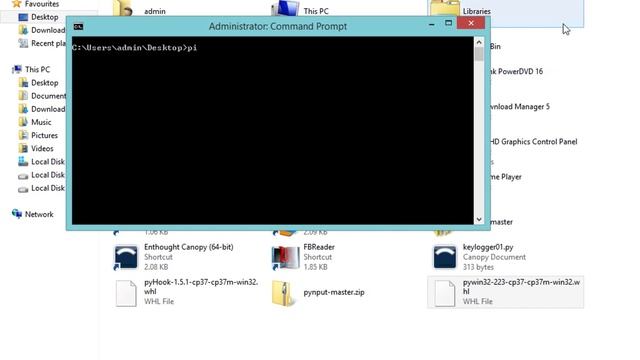640x360 pixels.
Task: Select the third Local Disk drive icon
Action: [23, 189]
